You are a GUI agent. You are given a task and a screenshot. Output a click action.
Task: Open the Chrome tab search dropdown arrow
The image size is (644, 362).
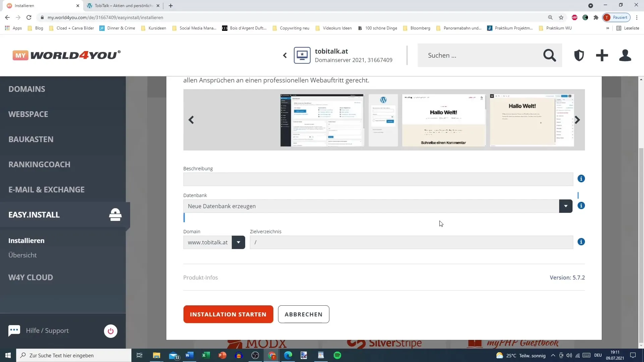[591, 6]
